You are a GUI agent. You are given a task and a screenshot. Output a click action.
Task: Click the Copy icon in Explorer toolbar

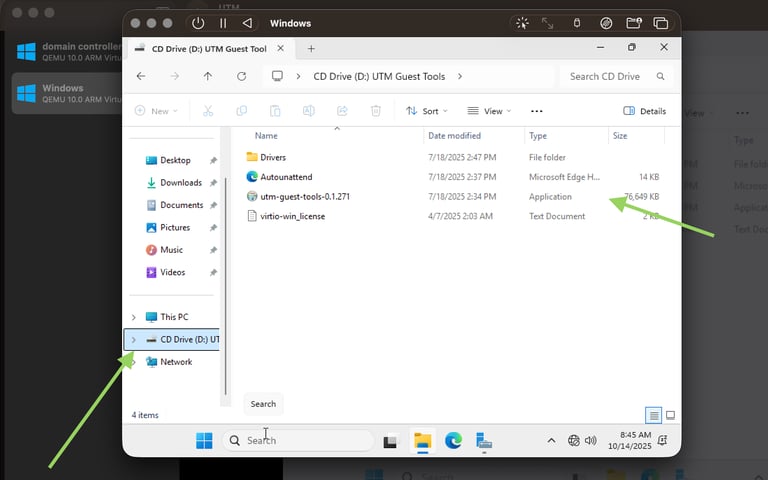click(241, 111)
